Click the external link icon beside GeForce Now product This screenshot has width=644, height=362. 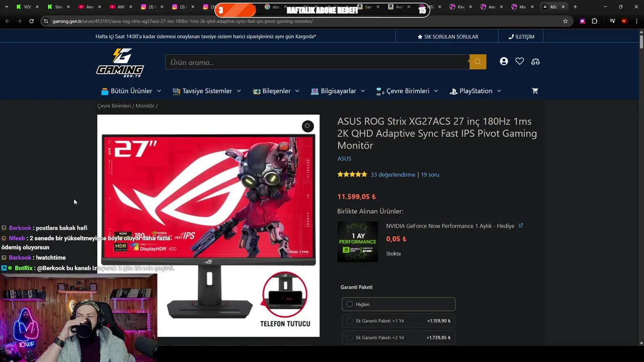pos(521,226)
